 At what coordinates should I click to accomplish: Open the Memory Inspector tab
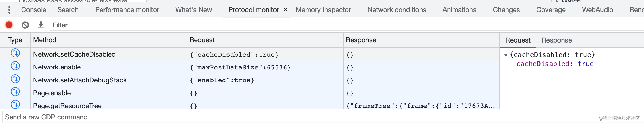(x=323, y=10)
